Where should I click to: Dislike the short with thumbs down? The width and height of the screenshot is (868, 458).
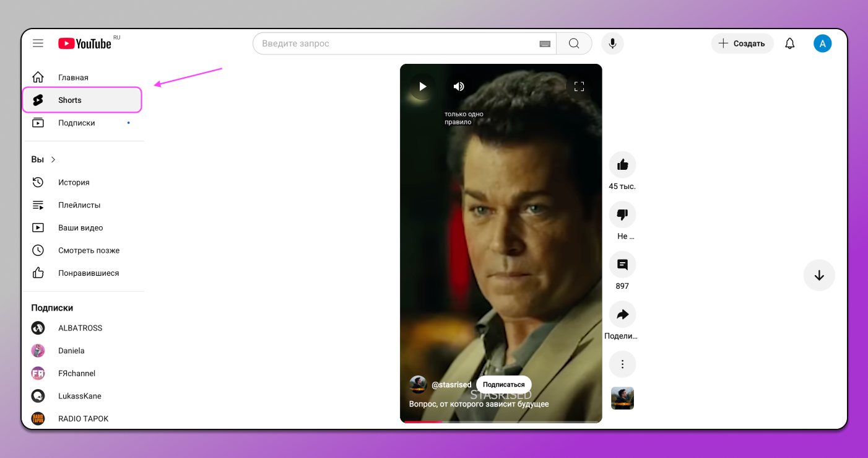pos(622,214)
